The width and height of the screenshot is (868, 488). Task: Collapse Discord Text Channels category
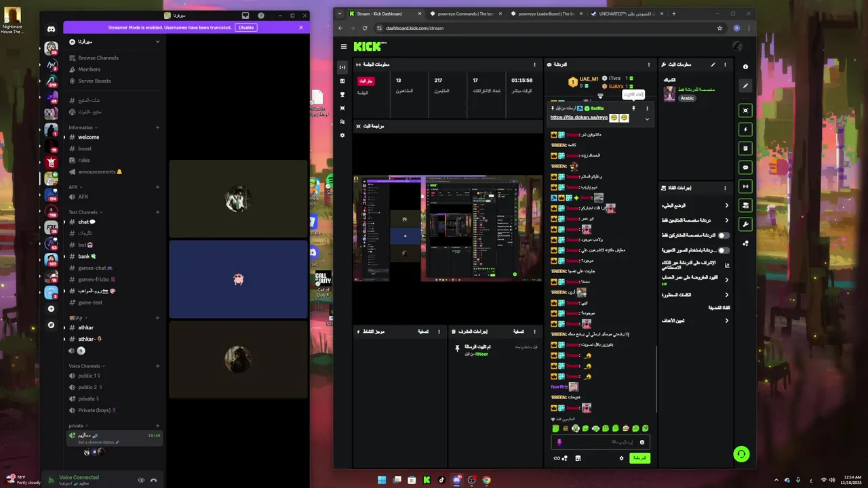click(x=85, y=212)
